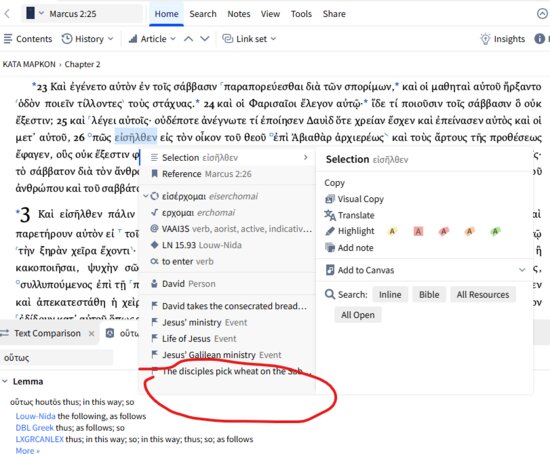This screenshot has height=455, width=550.
Task: Open the Notes tab
Action: pyautogui.click(x=239, y=14)
